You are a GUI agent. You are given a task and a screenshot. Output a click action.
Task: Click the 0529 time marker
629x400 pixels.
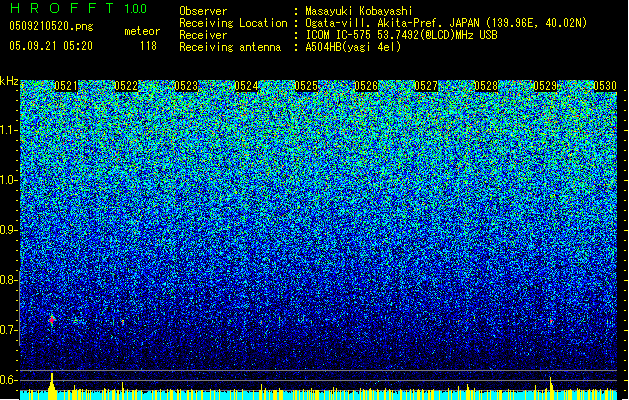(546, 86)
